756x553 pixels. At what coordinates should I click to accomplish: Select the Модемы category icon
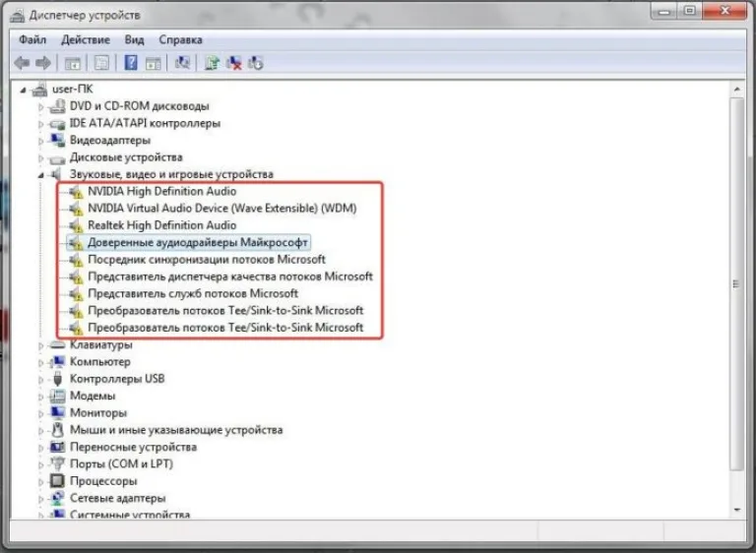pos(57,396)
